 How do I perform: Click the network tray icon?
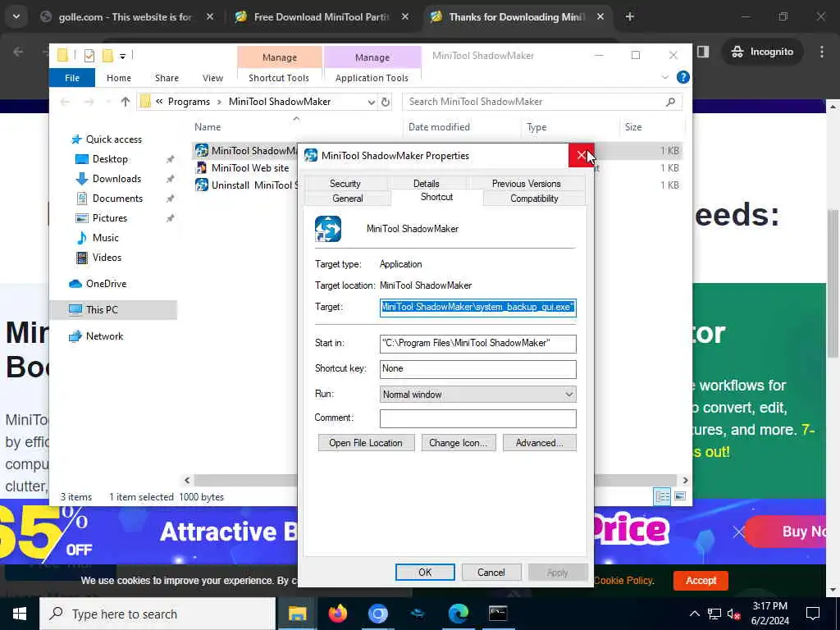click(714, 614)
